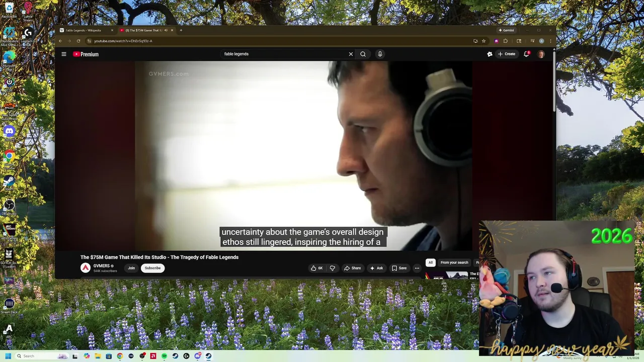
Task: Open Stream Deck desktop shortcut
Action: 9,306
